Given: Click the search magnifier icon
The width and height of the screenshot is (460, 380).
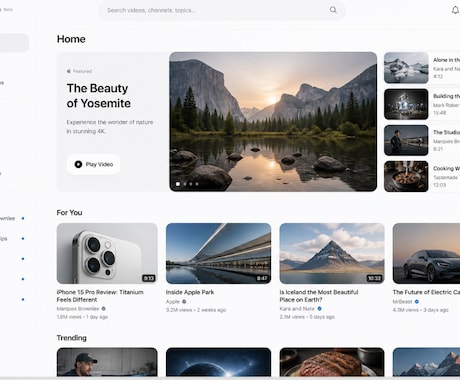Looking at the screenshot, I should pyautogui.click(x=333, y=10).
